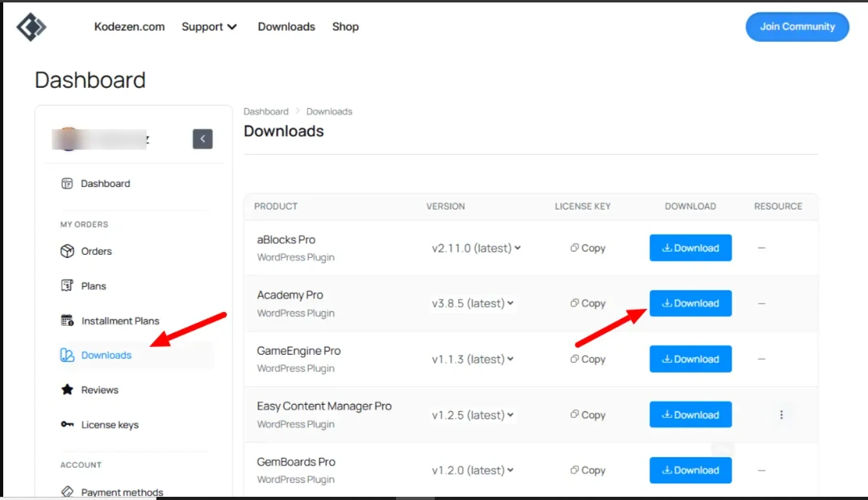Download Academy Pro plugin
Image resolution: width=868 pixels, height=500 pixels.
691,303
